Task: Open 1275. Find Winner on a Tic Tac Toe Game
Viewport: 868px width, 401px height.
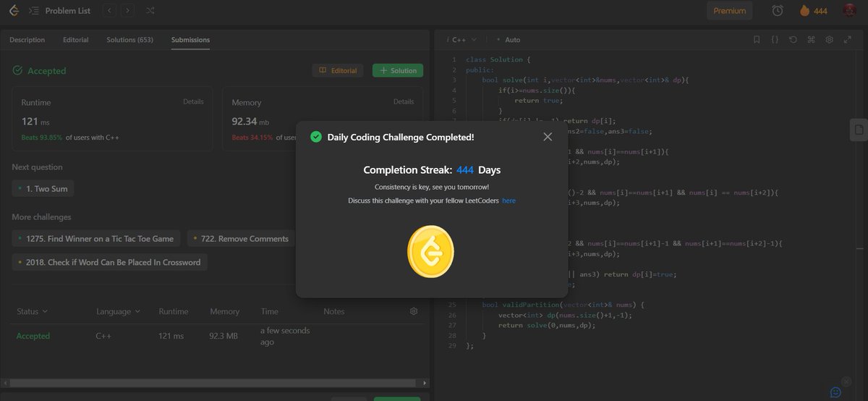Action: [x=97, y=239]
